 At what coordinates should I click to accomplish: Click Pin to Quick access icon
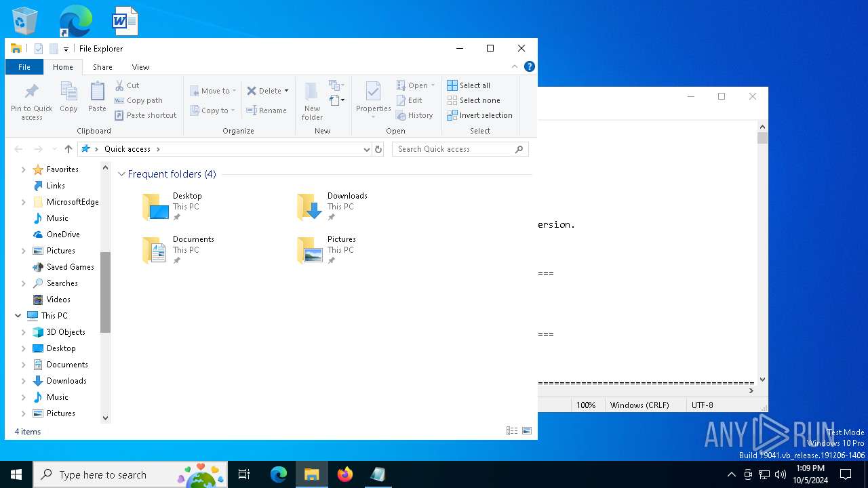31,91
